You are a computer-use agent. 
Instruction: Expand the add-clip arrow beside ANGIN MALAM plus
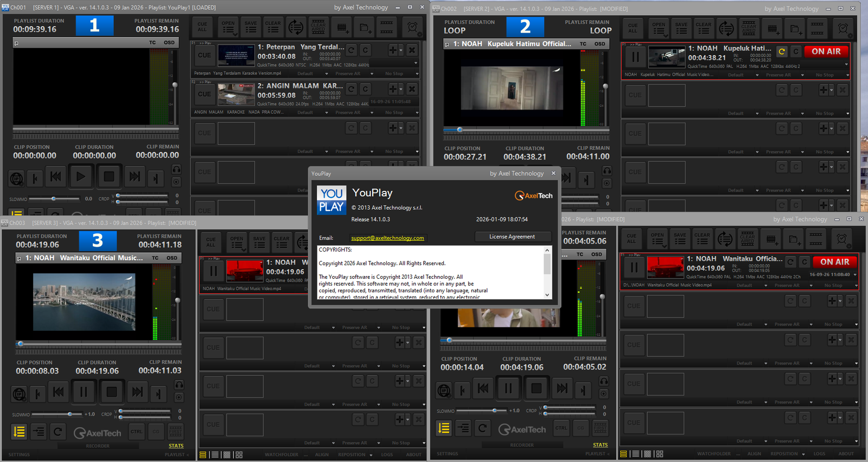[401, 89]
